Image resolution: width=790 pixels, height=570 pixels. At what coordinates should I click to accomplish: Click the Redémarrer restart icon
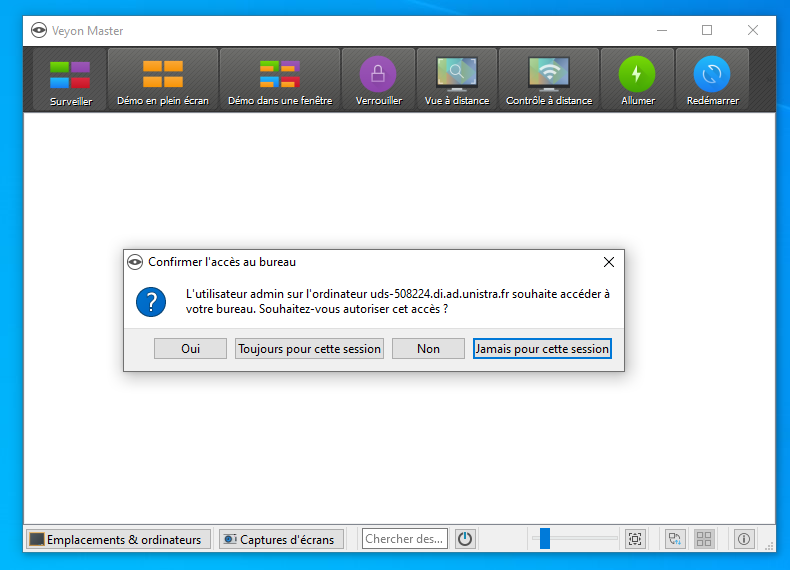711,80
